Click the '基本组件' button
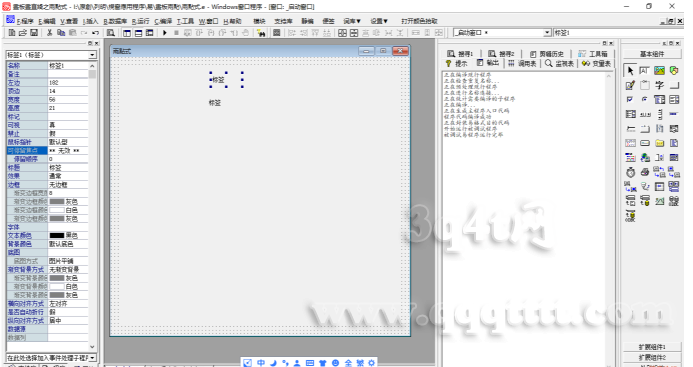This screenshot has width=693, height=367. 652,54
